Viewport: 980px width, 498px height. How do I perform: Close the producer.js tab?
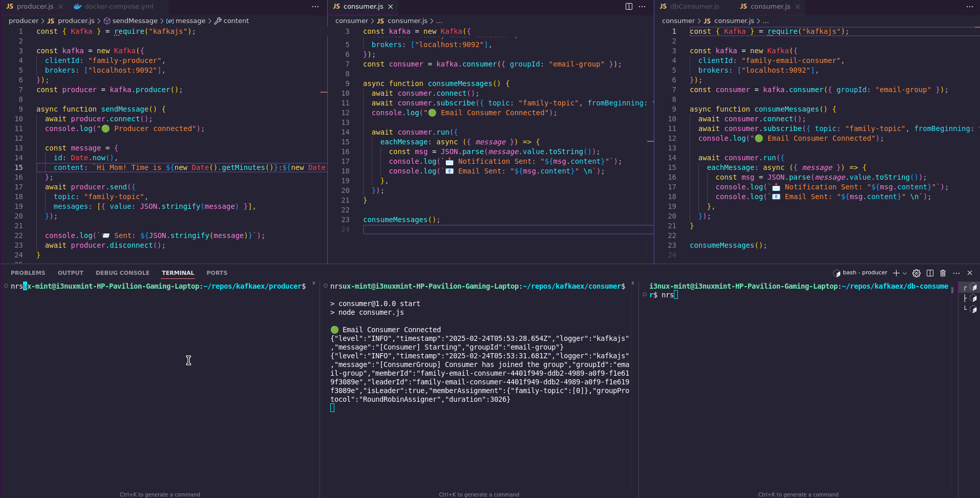[60, 7]
